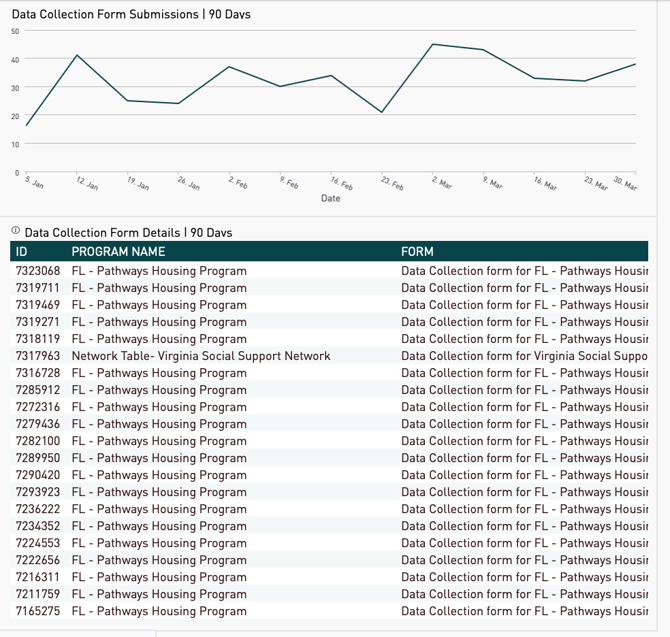The width and height of the screenshot is (670, 637).
Task: Select Network Table- Virginia Social Support Network cell
Action: [201, 356]
